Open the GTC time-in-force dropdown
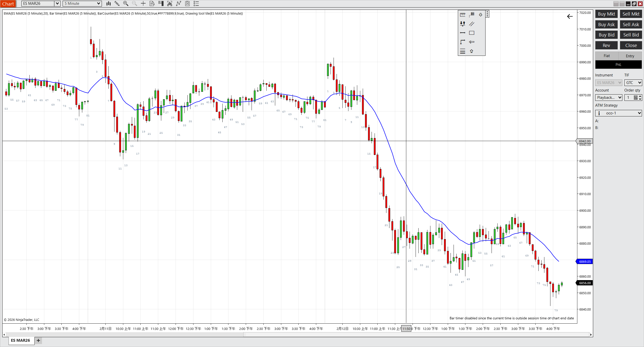 [x=639, y=83]
